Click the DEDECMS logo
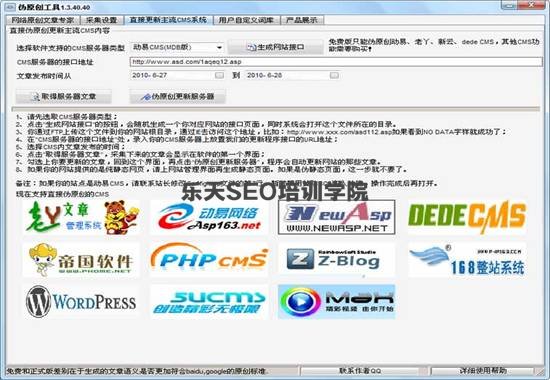This screenshot has width=550, height=380. tap(467, 217)
